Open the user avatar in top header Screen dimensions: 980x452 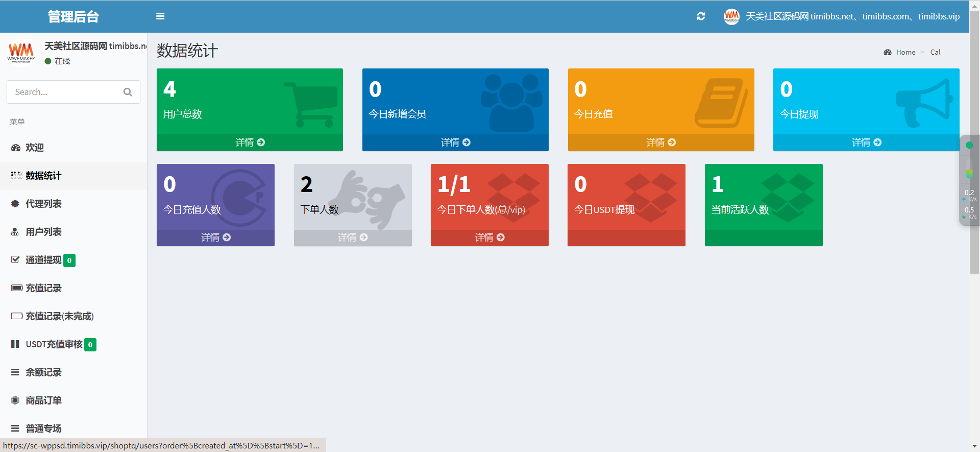pos(731,16)
